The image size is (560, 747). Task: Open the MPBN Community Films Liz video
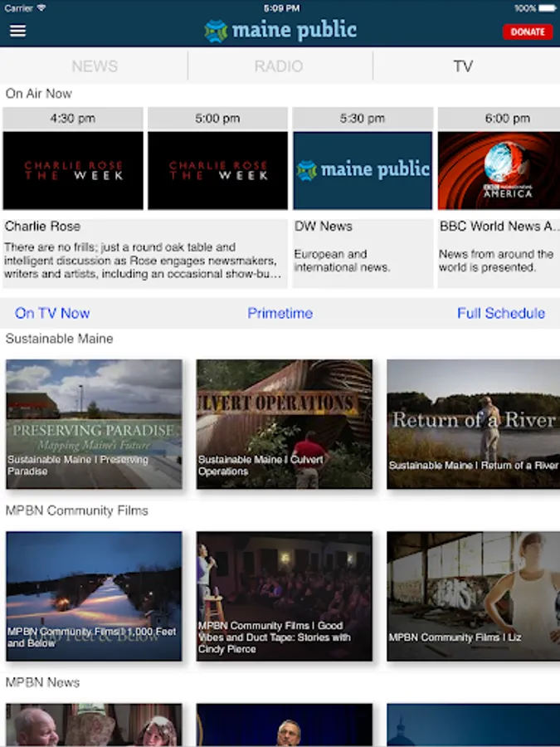pyautogui.click(x=474, y=596)
